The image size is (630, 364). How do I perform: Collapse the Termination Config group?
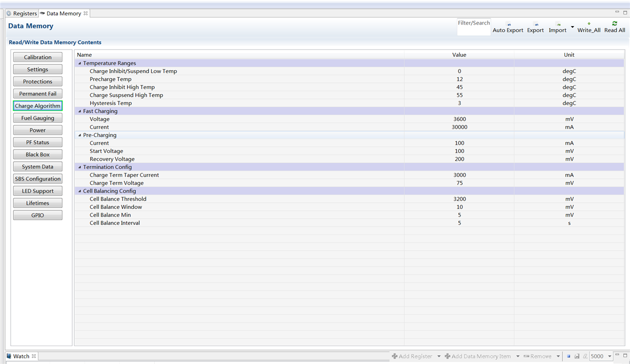coord(79,167)
